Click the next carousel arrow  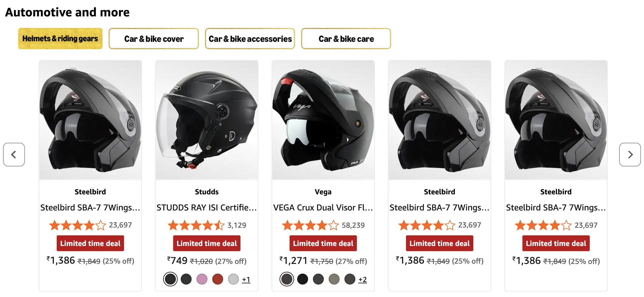tap(630, 155)
